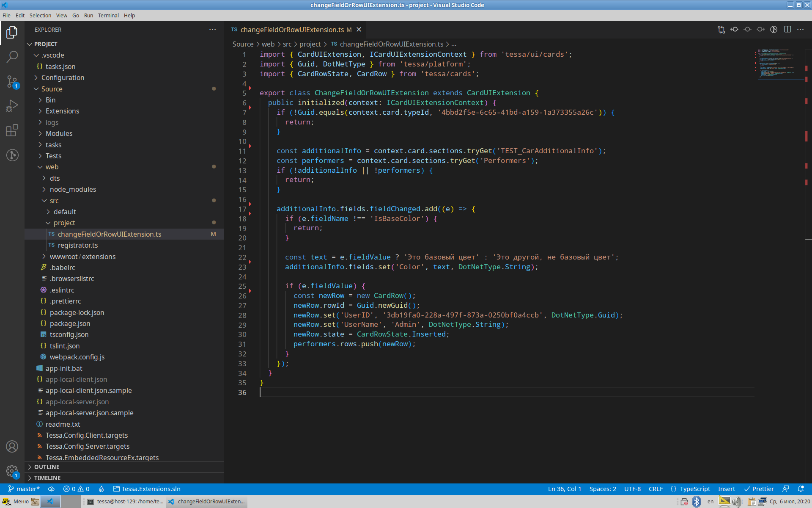
Task: Expand the OUTLINE section
Action: tap(47, 467)
